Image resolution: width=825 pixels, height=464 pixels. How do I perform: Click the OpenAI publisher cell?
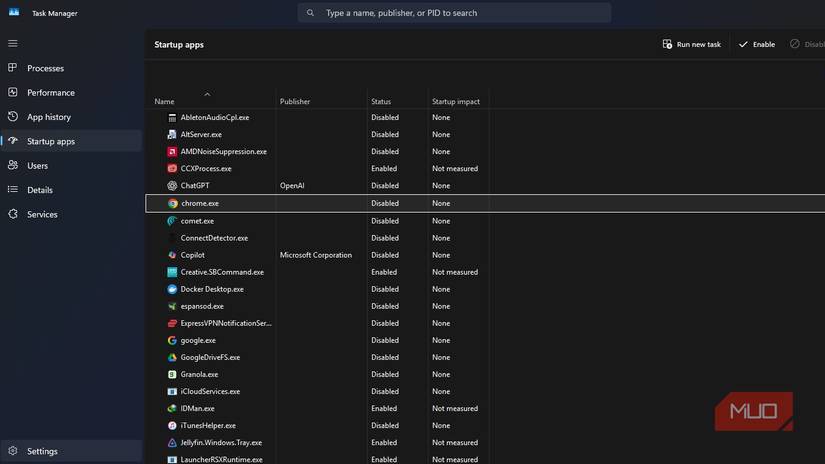tap(292, 186)
